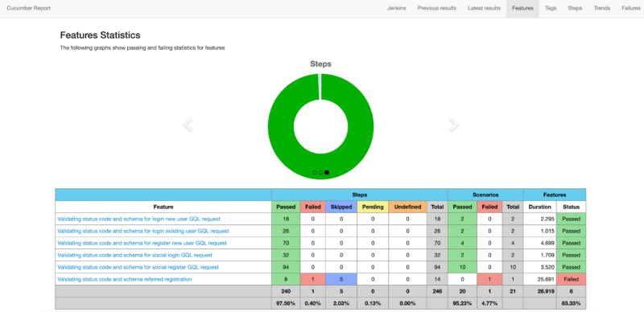
Task: Click the Failed status cell for referred registration
Action: (572, 279)
